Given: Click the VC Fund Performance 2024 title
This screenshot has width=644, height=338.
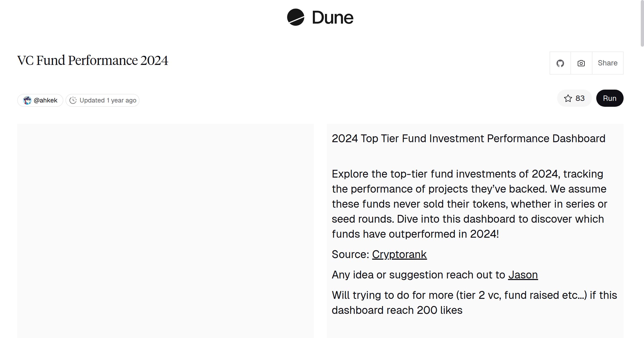Looking at the screenshot, I should pos(93,60).
